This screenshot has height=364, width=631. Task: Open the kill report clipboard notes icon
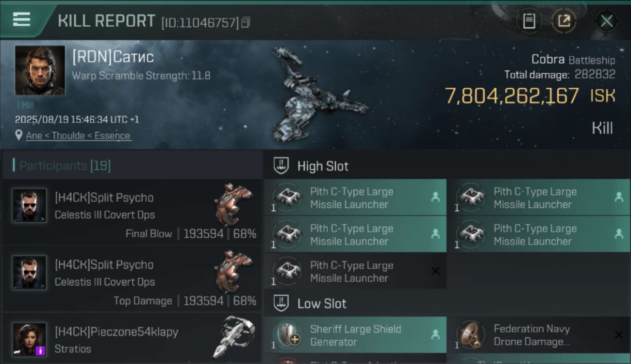tap(529, 21)
